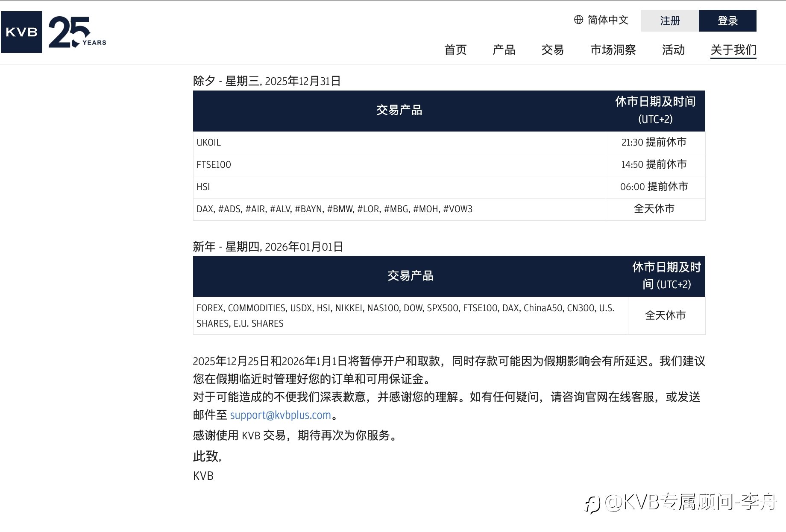Select the 关于我们 navigation item

pyautogui.click(x=733, y=50)
